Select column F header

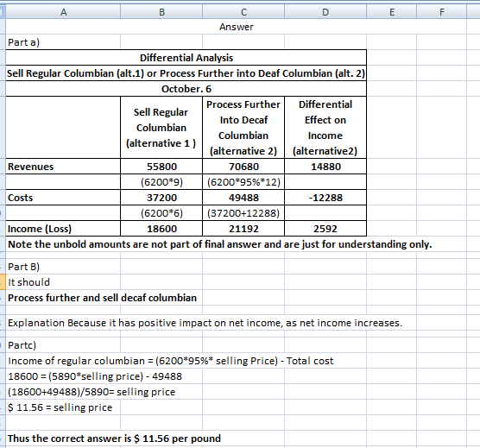(442, 12)
